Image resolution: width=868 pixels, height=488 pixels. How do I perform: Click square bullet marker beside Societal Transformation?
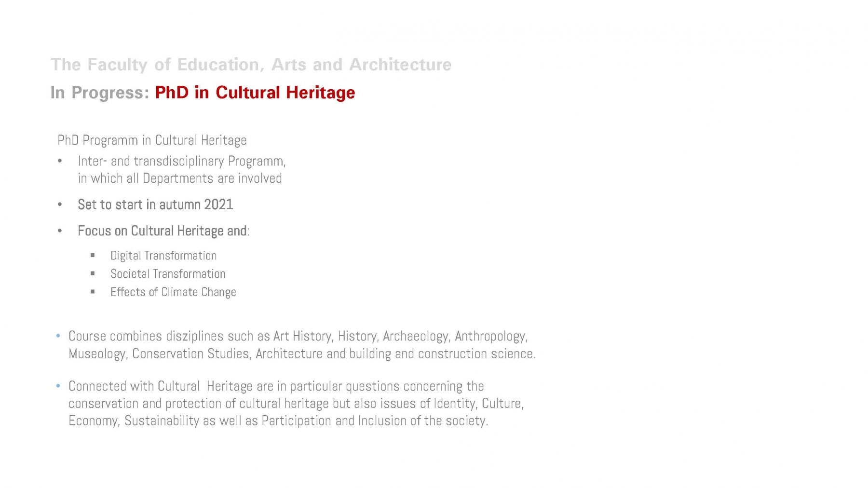93,273
